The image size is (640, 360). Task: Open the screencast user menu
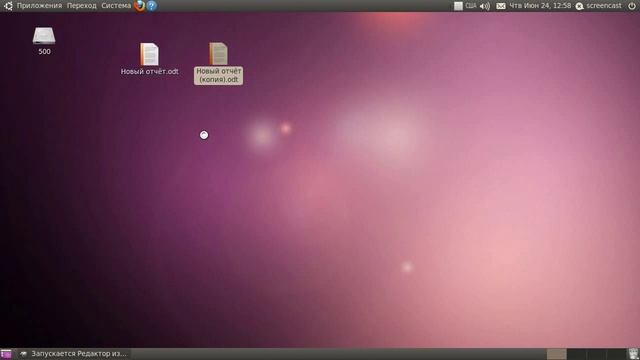pos(604,6)
